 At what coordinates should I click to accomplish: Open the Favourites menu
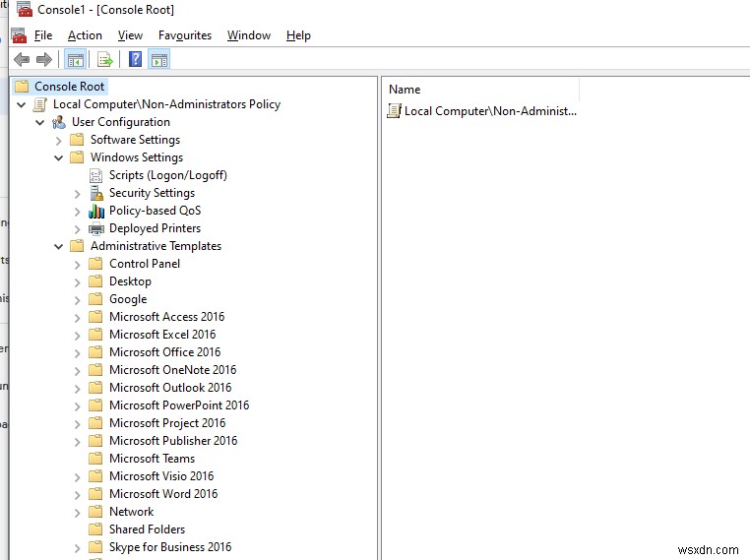[x=185, y=35]
